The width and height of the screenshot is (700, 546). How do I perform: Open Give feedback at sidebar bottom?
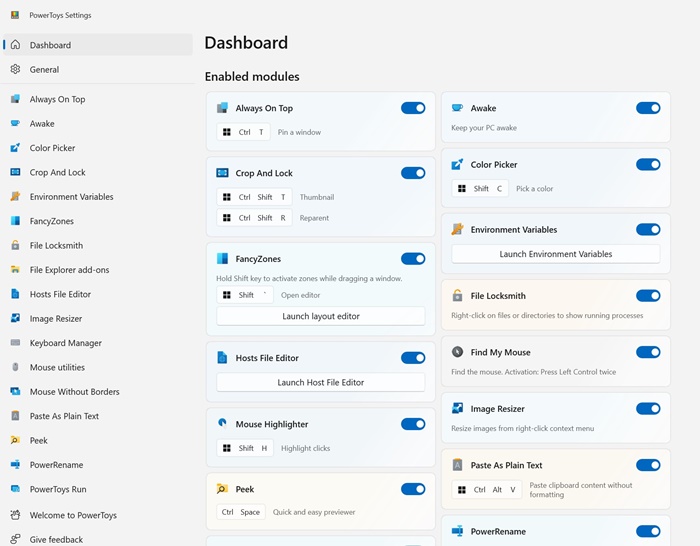point(56,539)
